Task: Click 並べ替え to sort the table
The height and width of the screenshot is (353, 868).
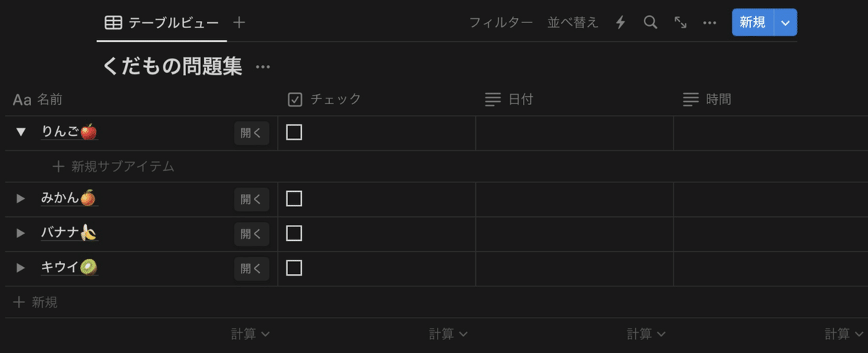Action: coord(573,22)
